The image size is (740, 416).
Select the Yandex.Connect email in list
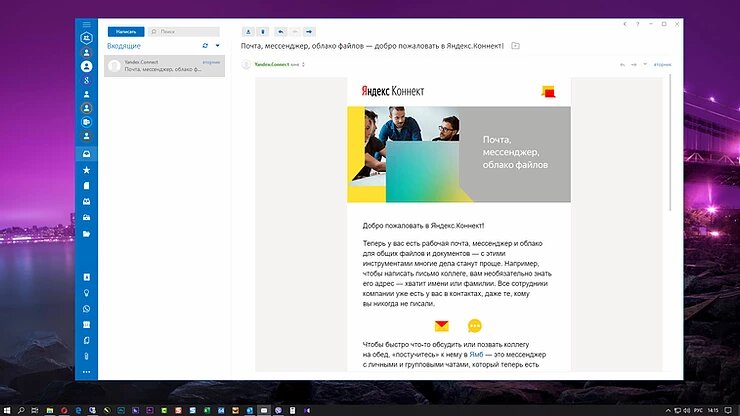click(x=164, y=66)
